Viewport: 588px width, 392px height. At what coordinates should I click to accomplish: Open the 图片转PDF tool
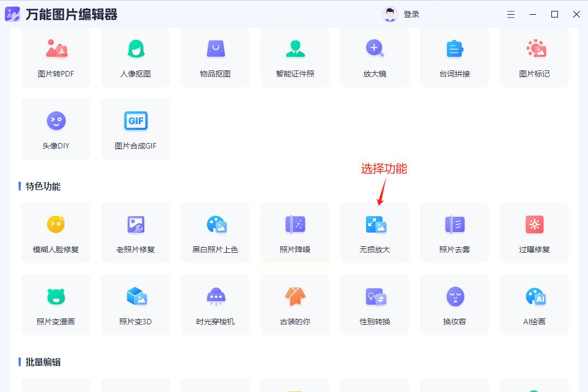pyautogui.click(x=56, y=57)
